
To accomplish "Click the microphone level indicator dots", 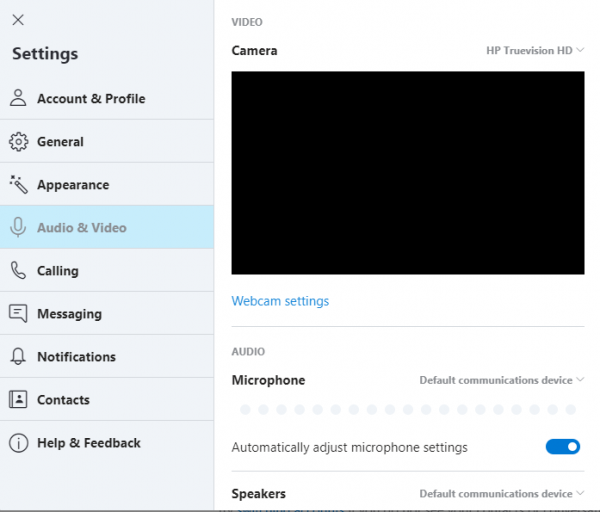I will pyautogui.click(x=407, y=409).
